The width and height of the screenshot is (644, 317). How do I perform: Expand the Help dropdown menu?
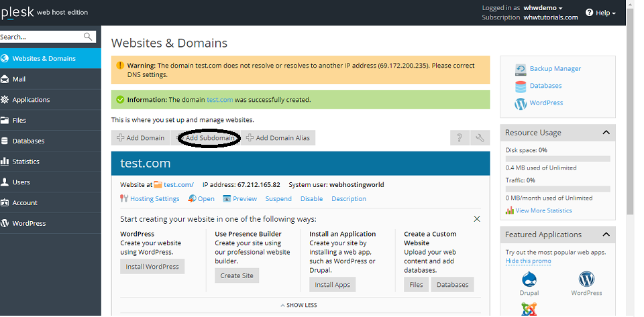click(x=600, y=13)
